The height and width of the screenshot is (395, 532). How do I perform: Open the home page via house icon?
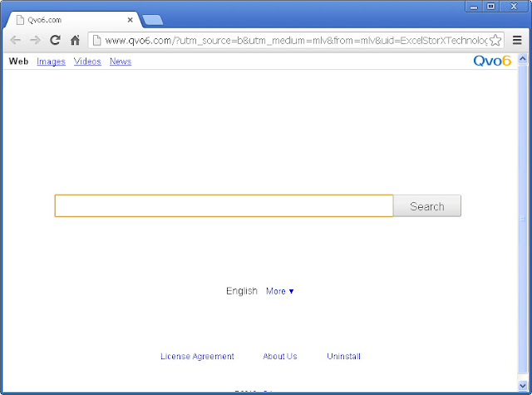(x=75, y=40)
